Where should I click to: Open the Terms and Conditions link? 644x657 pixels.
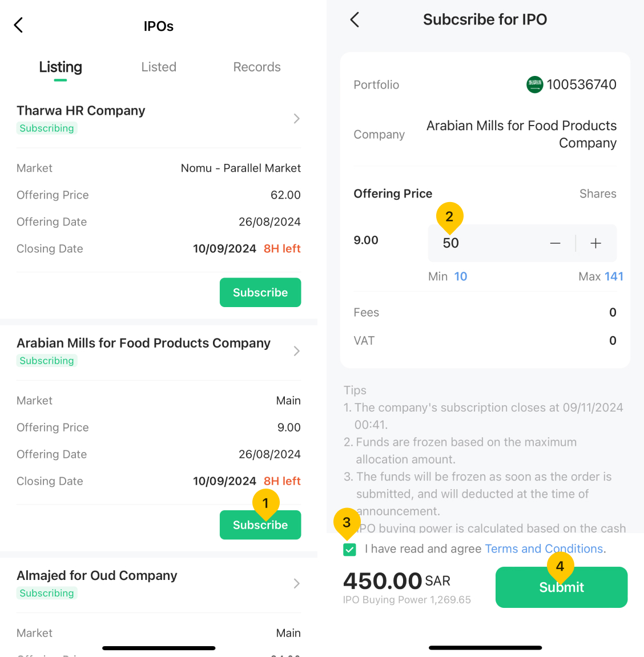(x=544, y=549)
